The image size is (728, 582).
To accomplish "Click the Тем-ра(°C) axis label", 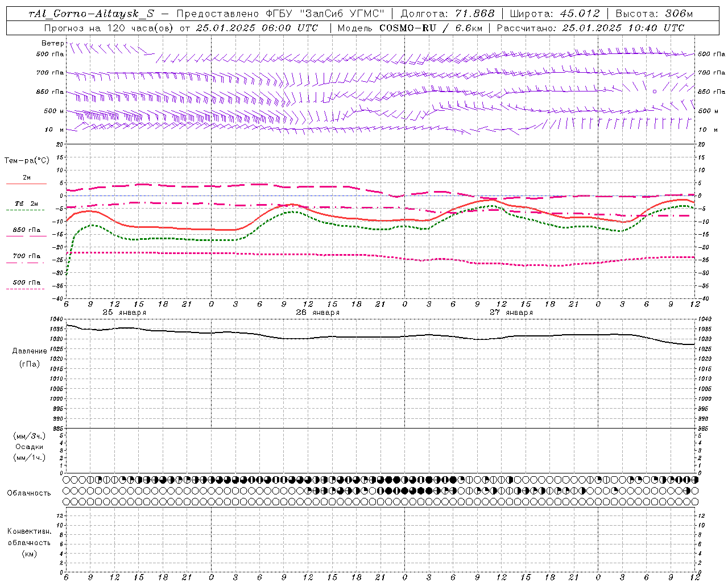I will (27, 161).
